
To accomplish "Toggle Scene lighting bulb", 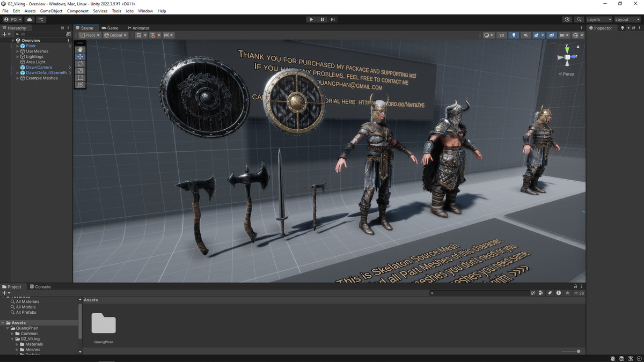I will click(514, 35).
